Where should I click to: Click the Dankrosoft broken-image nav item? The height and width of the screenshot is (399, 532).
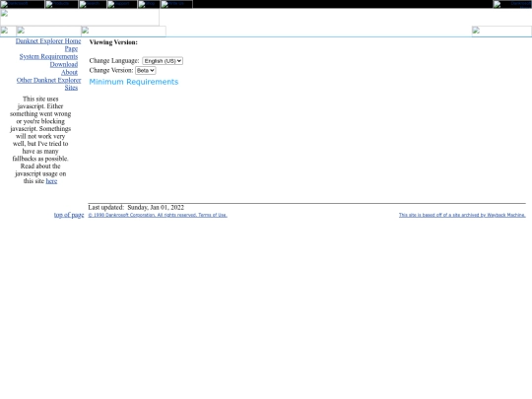(23, 4)
